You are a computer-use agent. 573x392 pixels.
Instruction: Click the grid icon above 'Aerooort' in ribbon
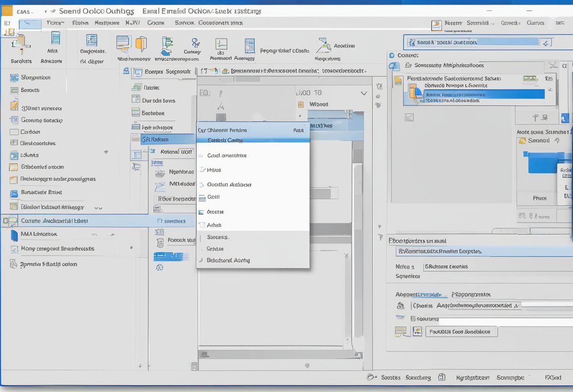[221, 44]
